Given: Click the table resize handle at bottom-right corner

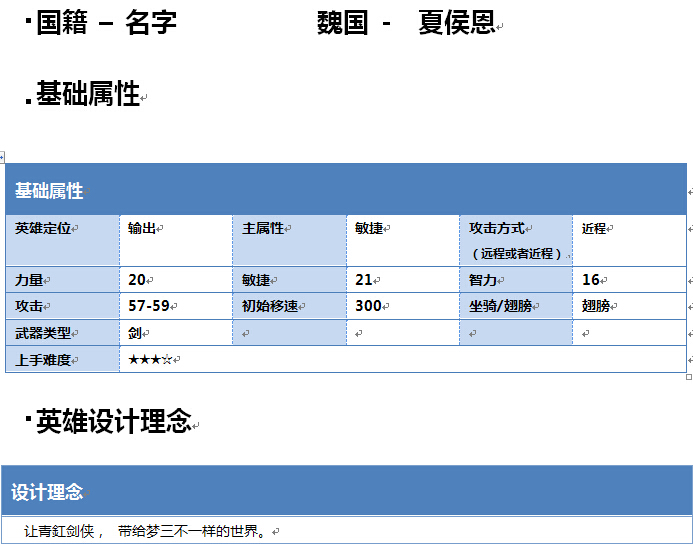Looking at the screenshot, I should [x=688, y=376].
